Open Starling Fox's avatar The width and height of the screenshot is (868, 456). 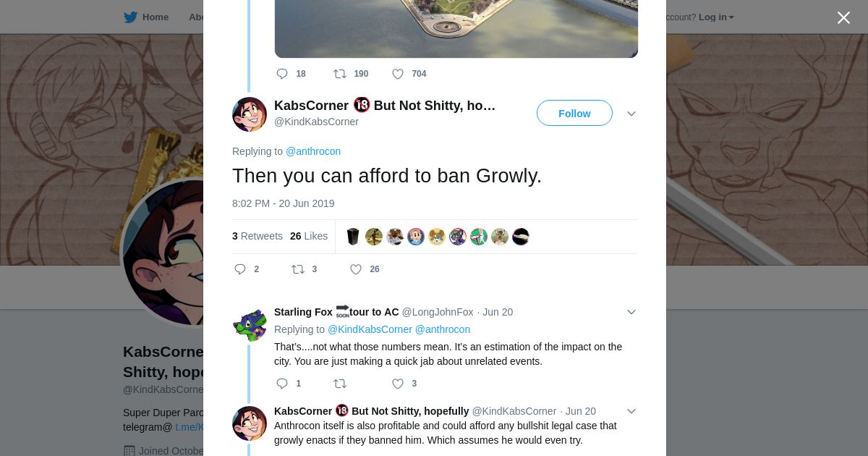250,324
